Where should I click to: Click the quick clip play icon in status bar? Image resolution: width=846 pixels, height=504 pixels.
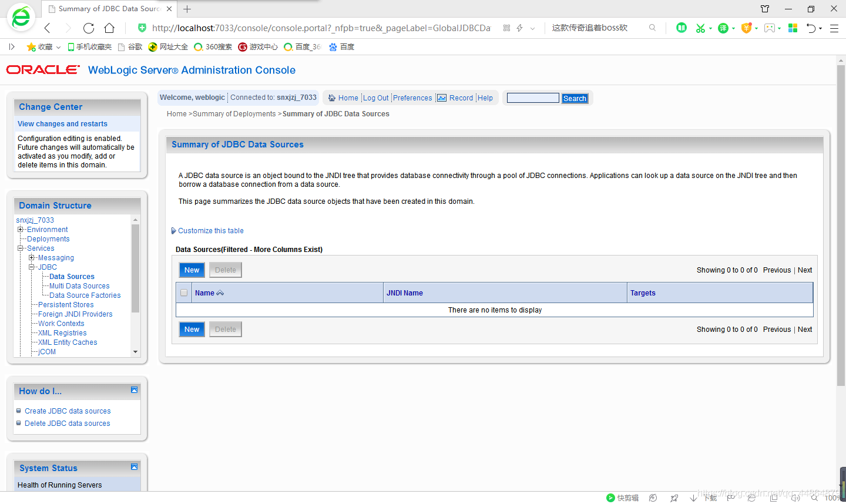(x=610, y=498)
